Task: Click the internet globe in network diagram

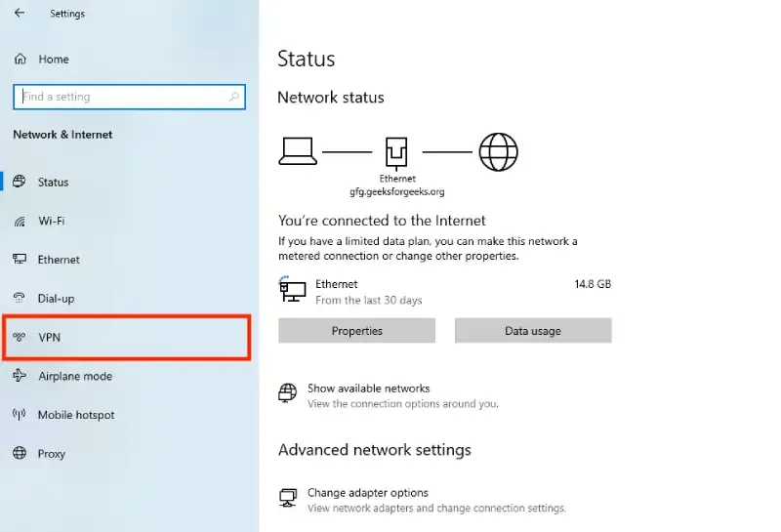Action: pyautogui.click(x=498, y=151)
